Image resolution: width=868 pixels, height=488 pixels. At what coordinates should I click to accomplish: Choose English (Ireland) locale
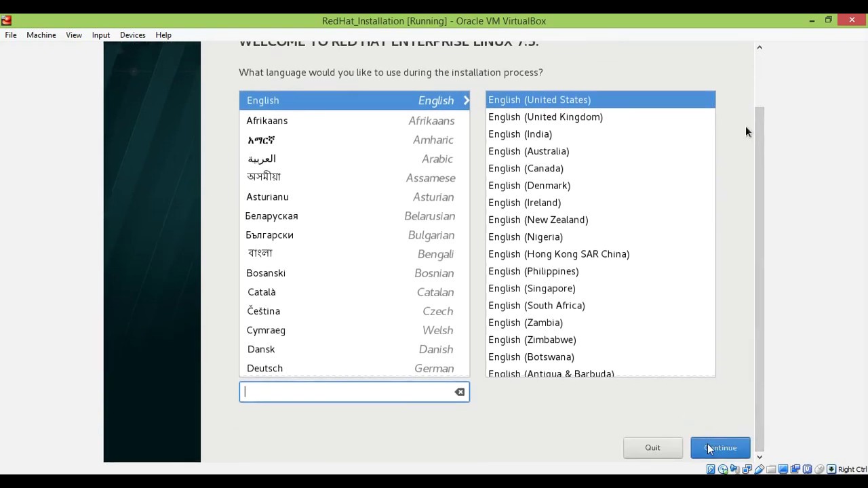tap(600, 203)
